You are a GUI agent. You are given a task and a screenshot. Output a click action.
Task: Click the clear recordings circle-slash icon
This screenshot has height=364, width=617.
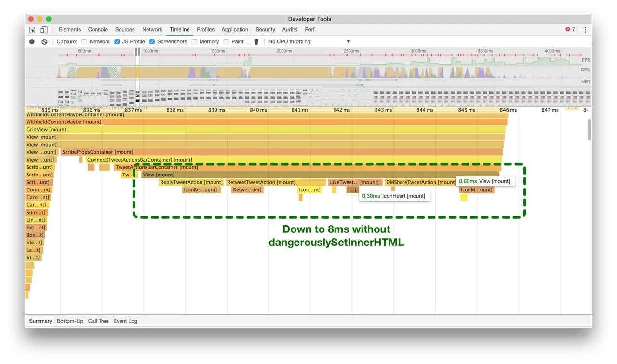(44, 41)
